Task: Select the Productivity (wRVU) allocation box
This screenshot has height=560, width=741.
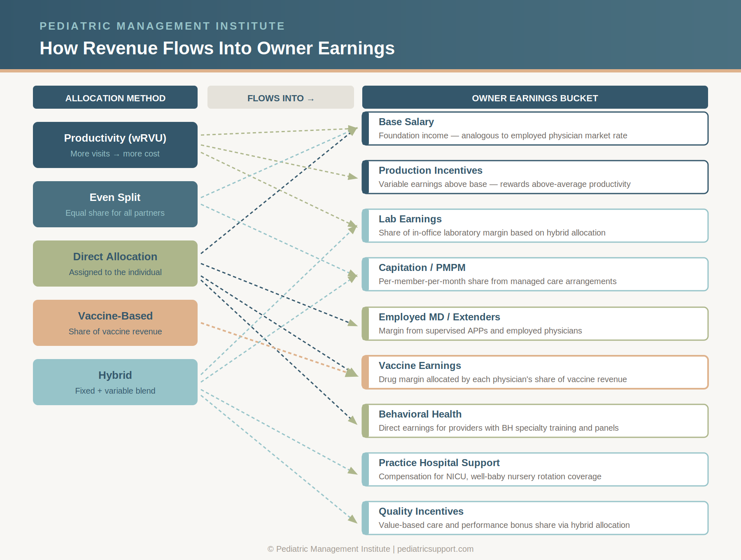Action: click(x=115, y=145)
